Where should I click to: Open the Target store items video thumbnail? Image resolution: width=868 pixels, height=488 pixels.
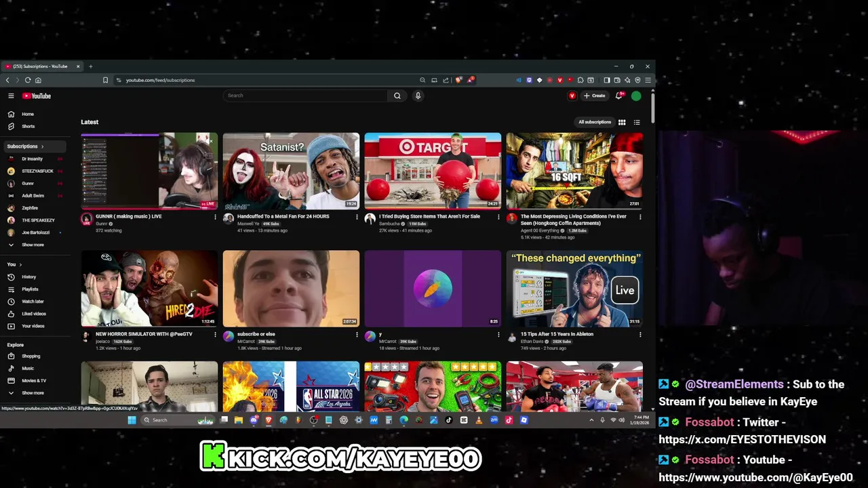tap(433, 171)
